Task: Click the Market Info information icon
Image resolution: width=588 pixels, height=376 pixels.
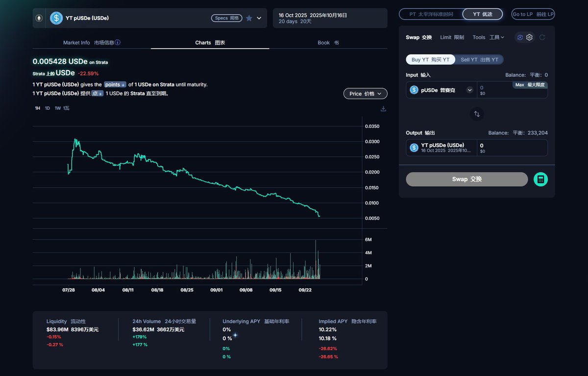Action: click(x=118, y=43)
